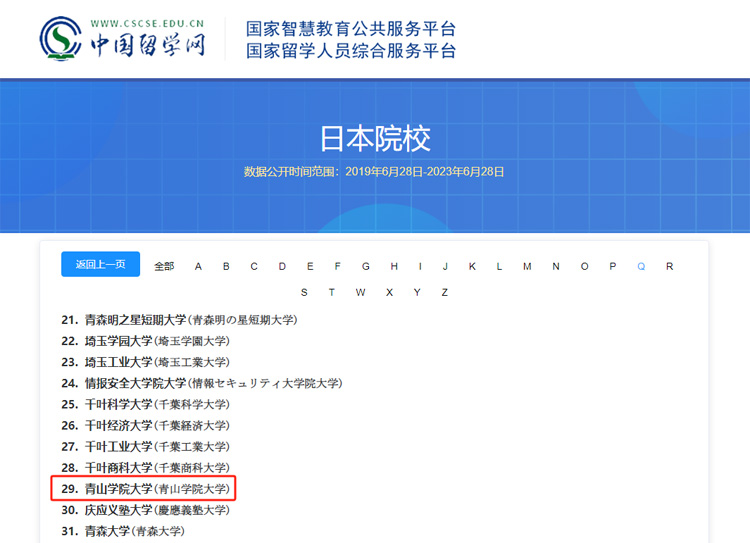This screenshot has width=750, height=543.
Task: Click the WWW.CSCSE.EDU.CN URL text
Action: coord(147,23)
